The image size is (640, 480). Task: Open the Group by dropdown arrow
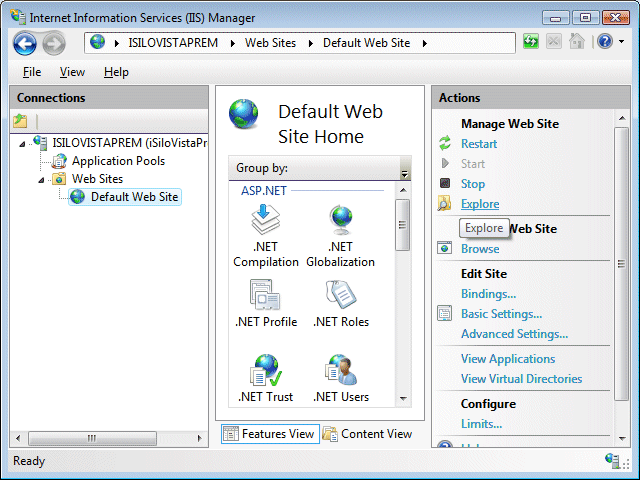coord(404,172)
